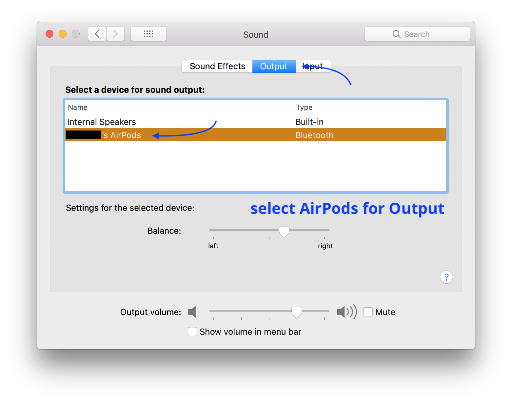Select the AirPods Bluetooth row

coord(256,135)
